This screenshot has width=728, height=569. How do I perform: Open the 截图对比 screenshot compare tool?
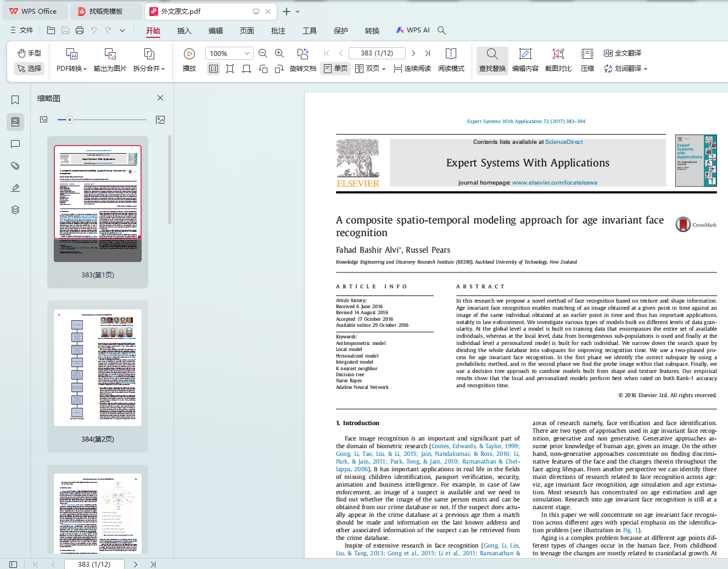558,60
